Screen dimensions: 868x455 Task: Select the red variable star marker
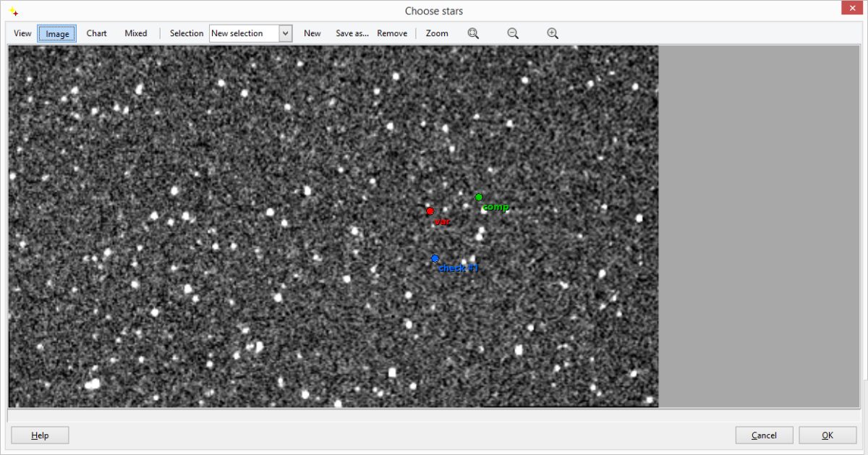[430, 211]
